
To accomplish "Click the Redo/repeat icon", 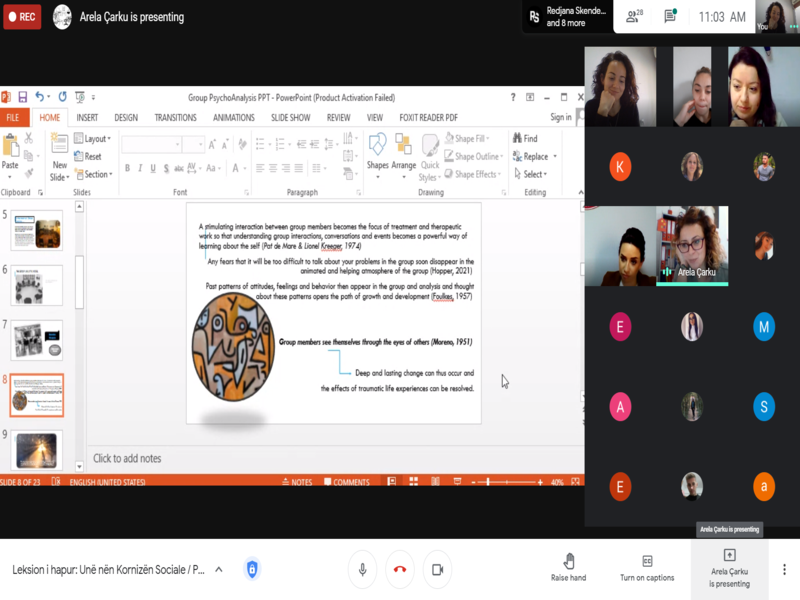I will (62, 96).
